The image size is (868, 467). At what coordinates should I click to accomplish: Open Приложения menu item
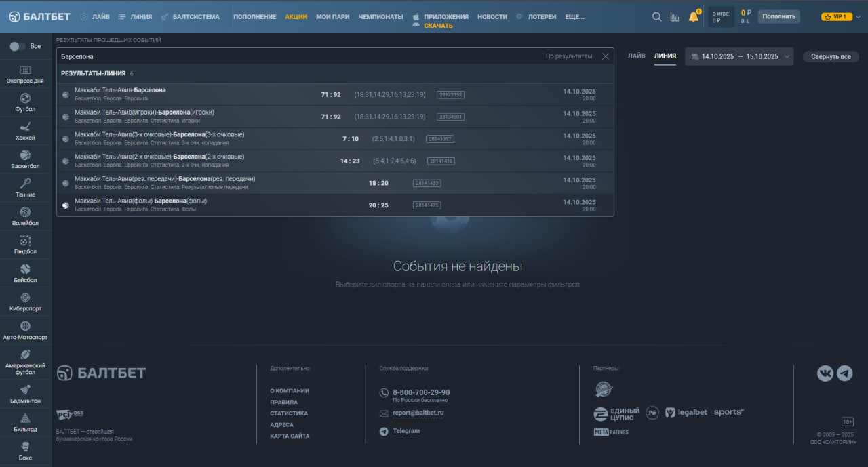coord(446,16)
